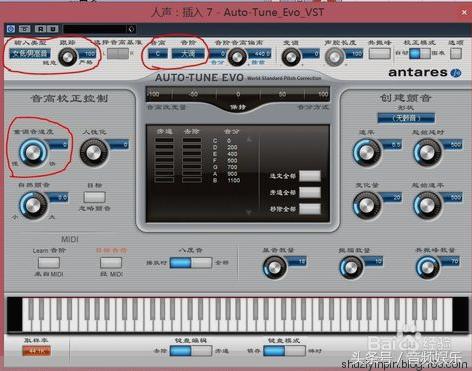The width and height of the screenshot is (472, 371).
Task: Click the humanize knob (人性化)
Action: click(94, 153)
